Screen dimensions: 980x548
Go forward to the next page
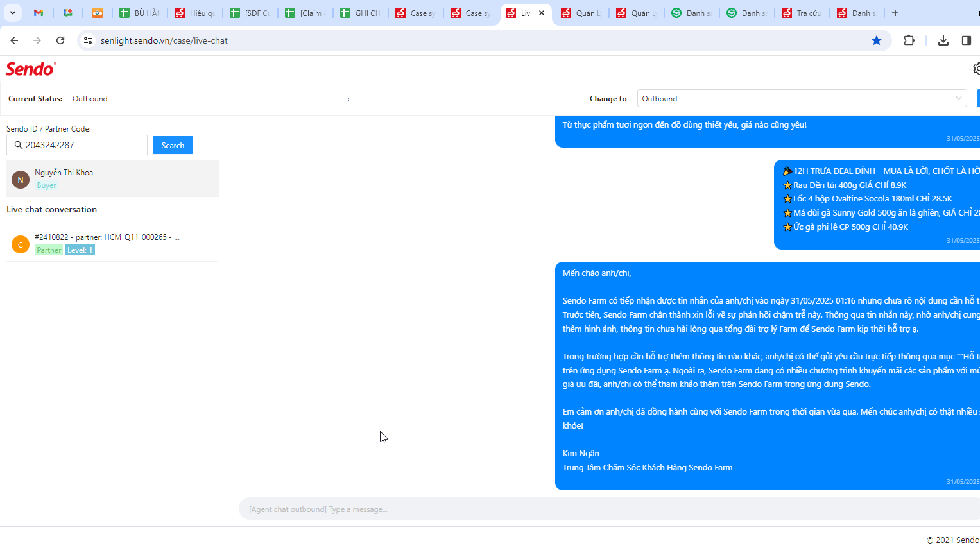point(37,40)
